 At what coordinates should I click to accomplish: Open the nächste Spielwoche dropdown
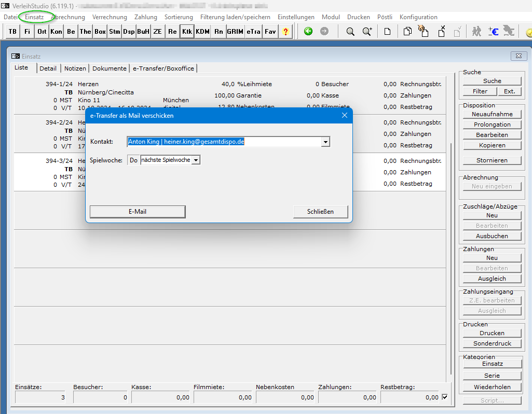196,160
